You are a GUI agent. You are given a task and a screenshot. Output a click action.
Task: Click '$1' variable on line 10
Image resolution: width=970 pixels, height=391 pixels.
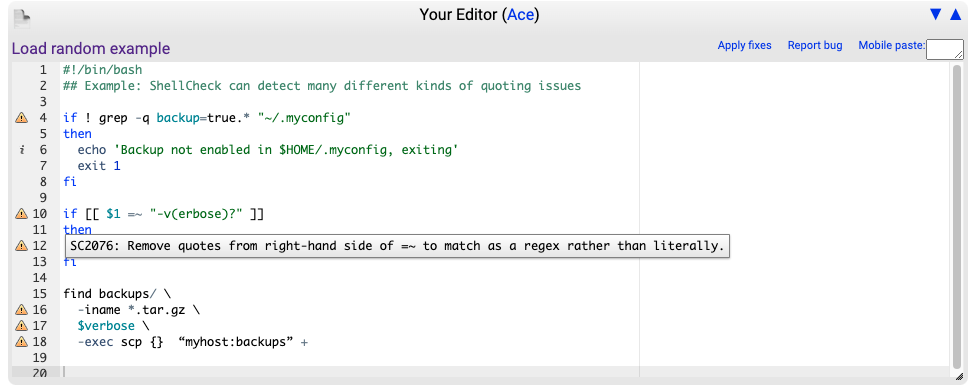click(113, 214)
